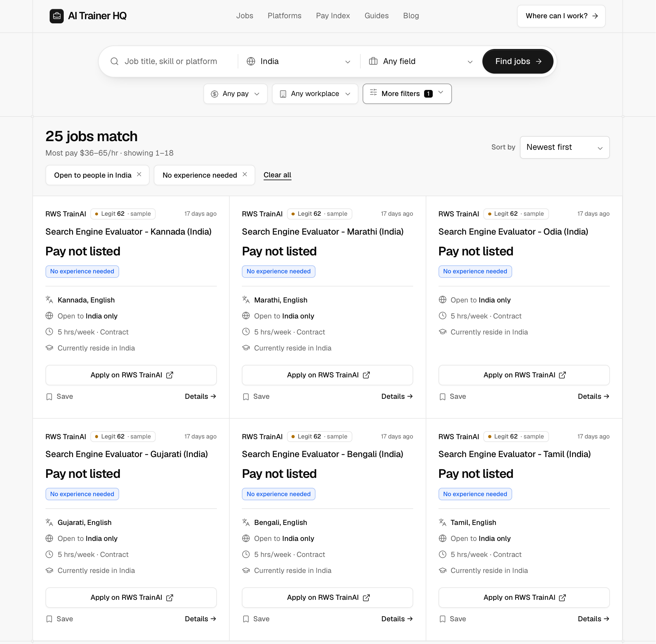Click the AI Trainer HQ briefcase logo icon
Image resolution: width=656 pixels, height=644 pixels.
[x=56, y=16]
